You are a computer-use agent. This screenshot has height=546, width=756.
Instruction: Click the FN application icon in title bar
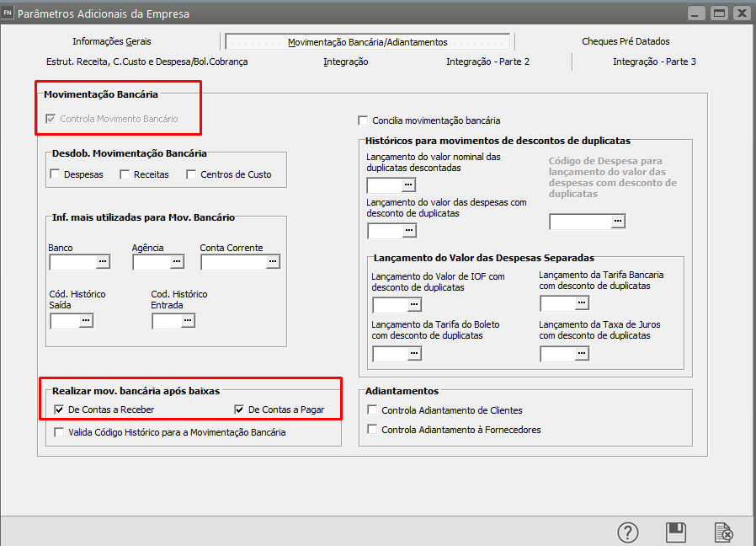click(x=8, y=13)
